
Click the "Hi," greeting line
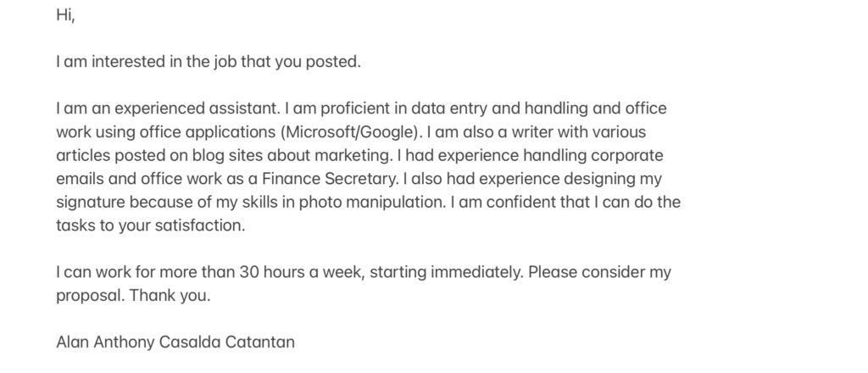[65, 15]
